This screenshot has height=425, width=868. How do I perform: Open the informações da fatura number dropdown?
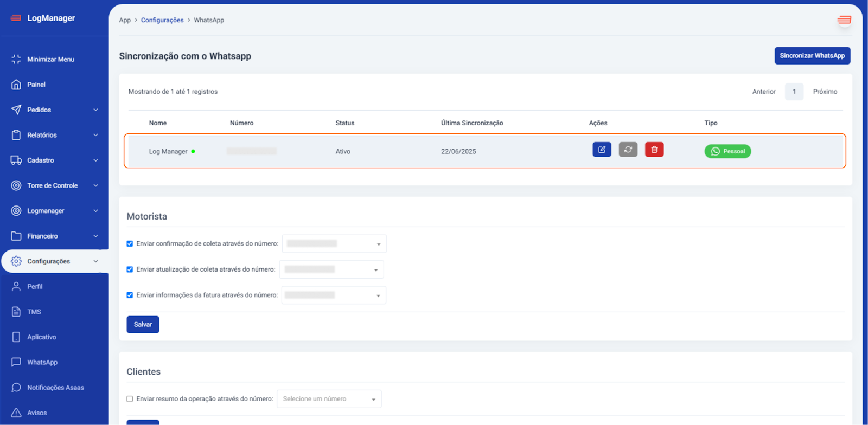click(x=334, y=295)
